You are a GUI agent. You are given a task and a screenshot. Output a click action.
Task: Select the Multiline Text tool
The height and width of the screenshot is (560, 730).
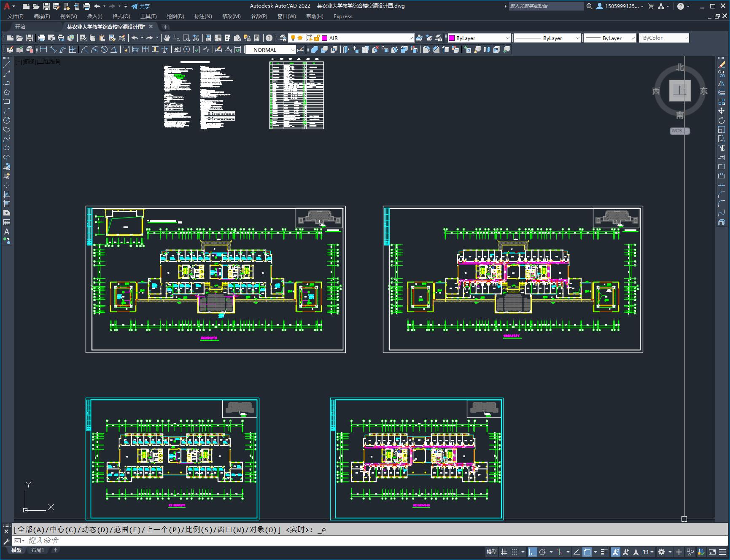point(7,232)
